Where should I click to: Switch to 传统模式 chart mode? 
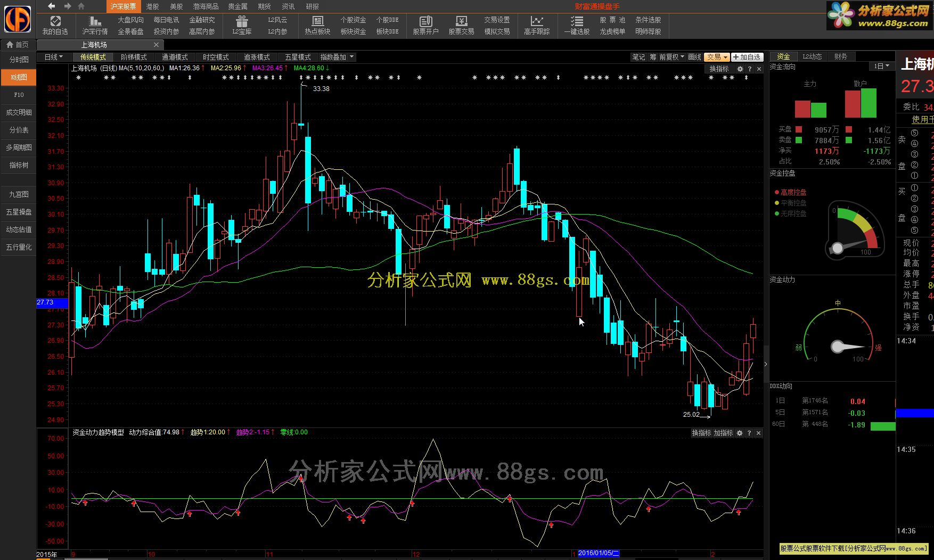93,57
